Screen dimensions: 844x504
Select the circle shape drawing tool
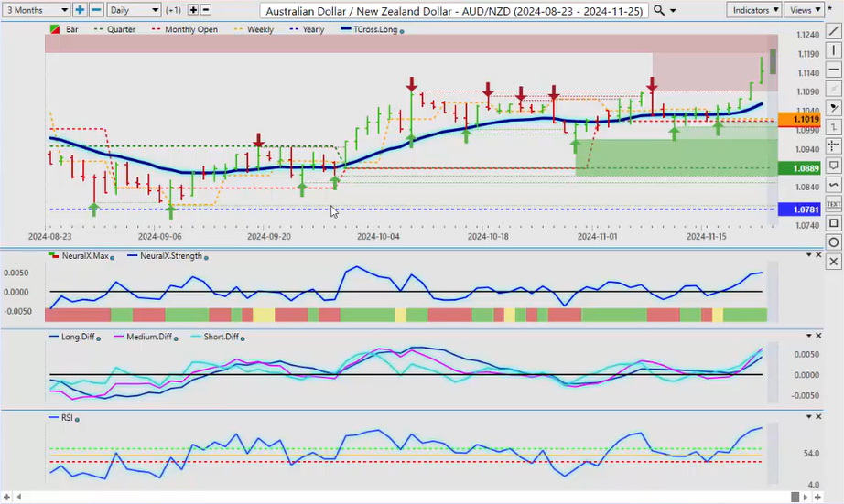tap(833, 242)
